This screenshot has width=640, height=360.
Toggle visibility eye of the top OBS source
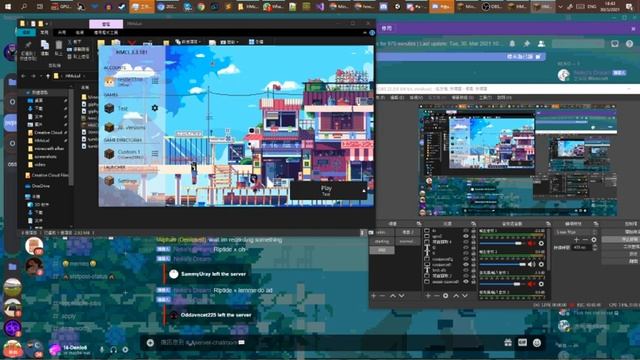click(466, 231)
